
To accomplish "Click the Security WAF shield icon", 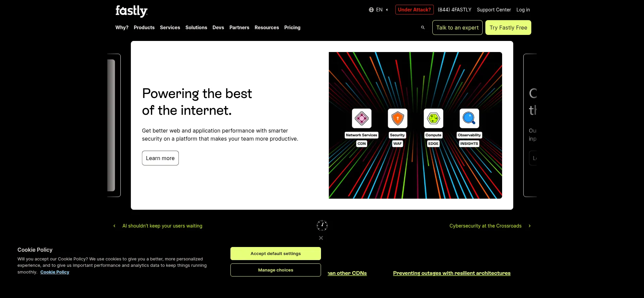I will pos(397,118).
